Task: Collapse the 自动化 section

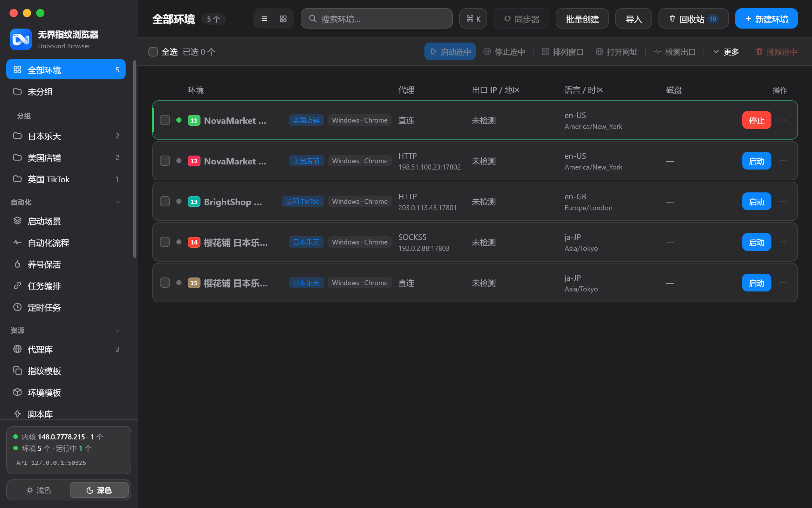Action: tap(117, 202)
